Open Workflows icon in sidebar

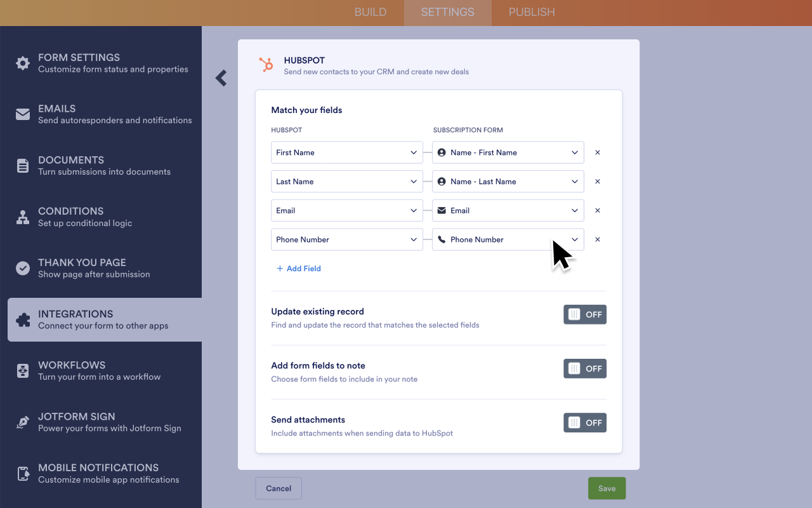(x=23, y=371)
